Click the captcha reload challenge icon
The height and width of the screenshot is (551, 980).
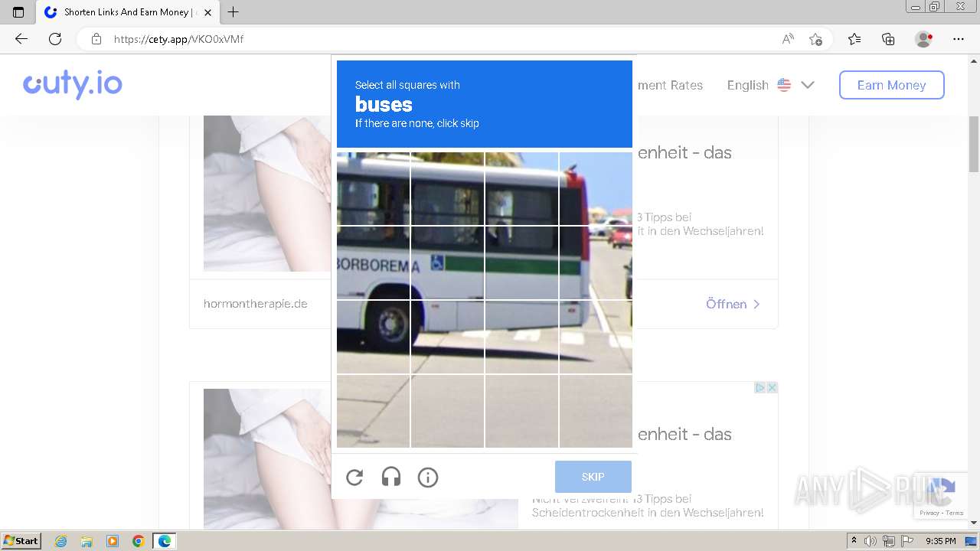tap(354, 478)
